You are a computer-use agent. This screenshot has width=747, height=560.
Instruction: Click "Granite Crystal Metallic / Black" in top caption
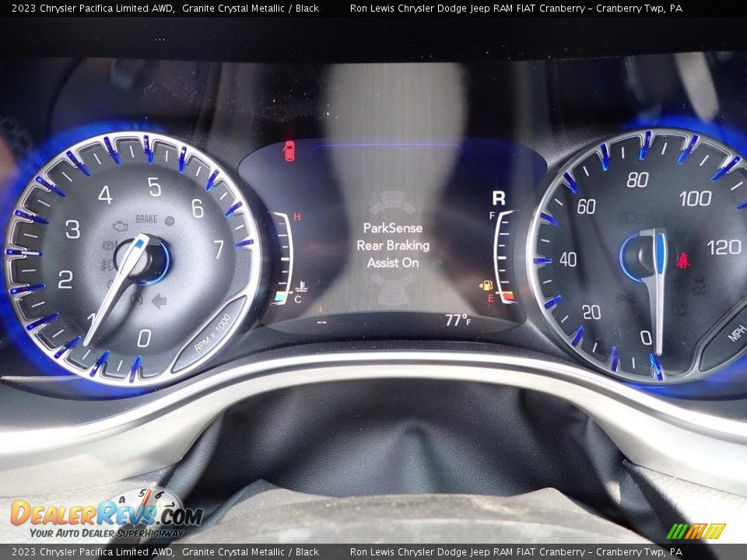251,8
